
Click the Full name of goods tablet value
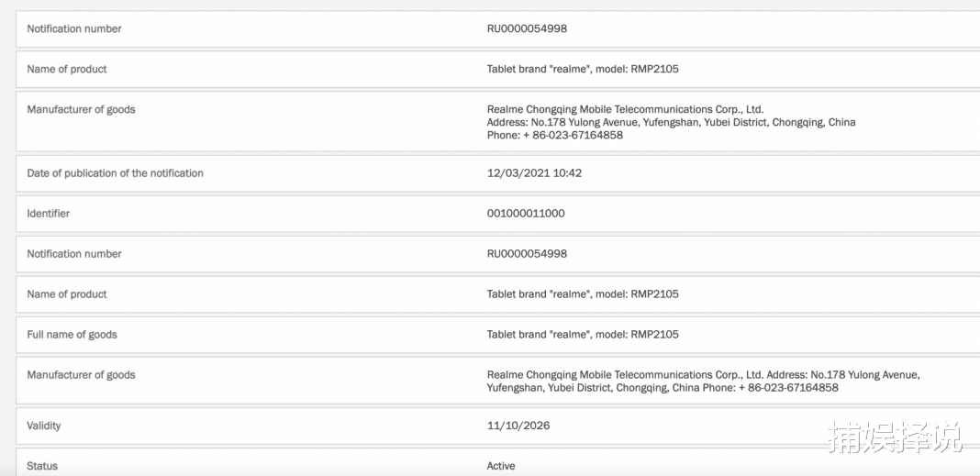click(x=583, y=335)
